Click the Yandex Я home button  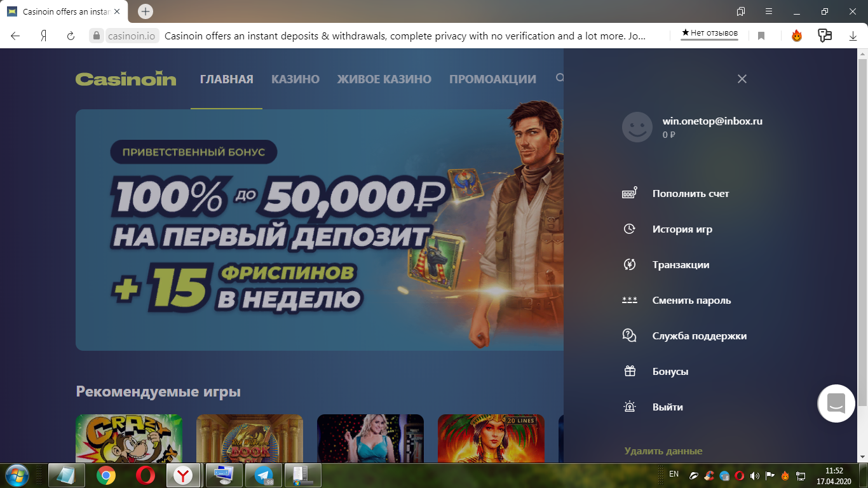click(x=43, y=36)
